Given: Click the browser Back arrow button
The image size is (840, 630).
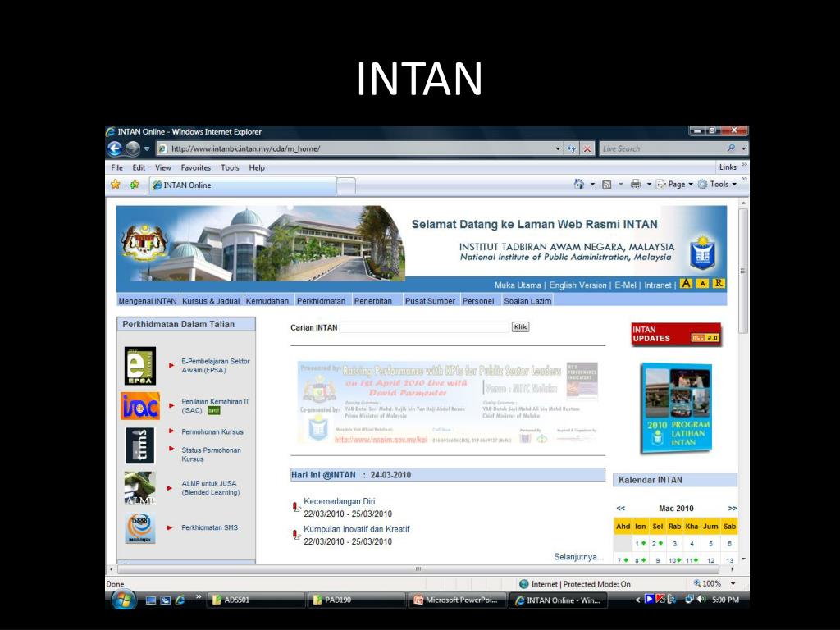Looking at the screenshot, I should 115,148.
